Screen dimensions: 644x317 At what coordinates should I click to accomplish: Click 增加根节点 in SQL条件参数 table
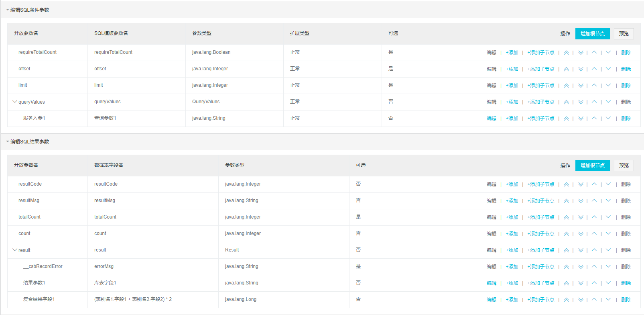click(x=592, y=34)
